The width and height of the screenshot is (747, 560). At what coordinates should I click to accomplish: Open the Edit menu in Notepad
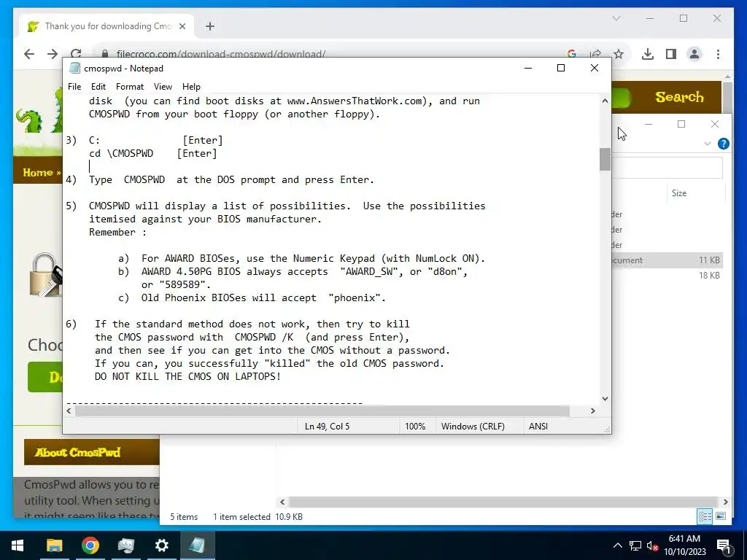[x=98, y=87]
